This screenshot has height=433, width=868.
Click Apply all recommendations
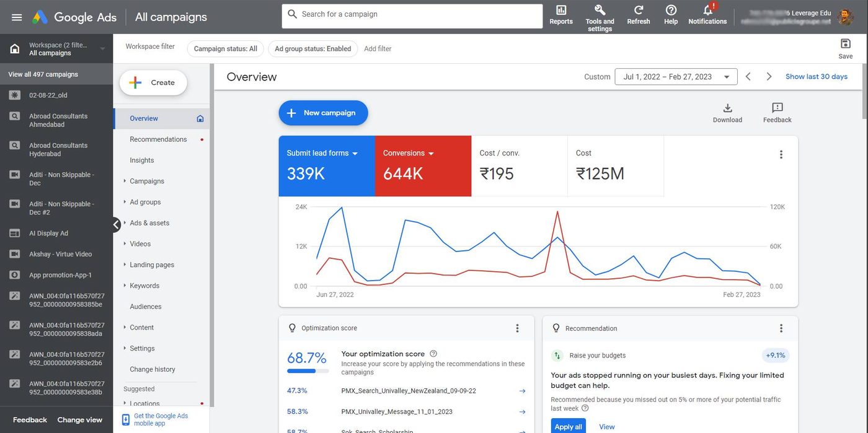568,426
